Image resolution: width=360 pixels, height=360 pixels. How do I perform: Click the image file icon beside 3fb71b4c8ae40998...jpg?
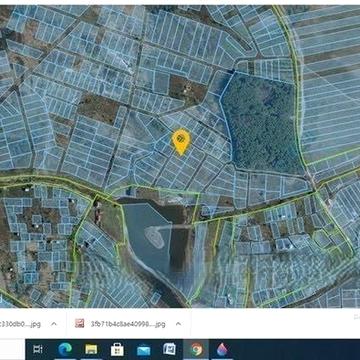click(80, 323)
